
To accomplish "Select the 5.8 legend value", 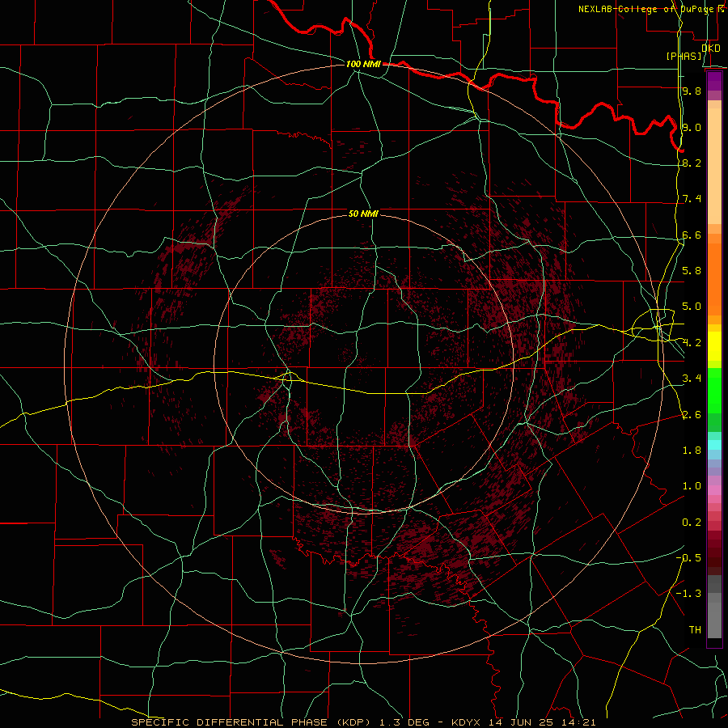I will click(692, 271).
